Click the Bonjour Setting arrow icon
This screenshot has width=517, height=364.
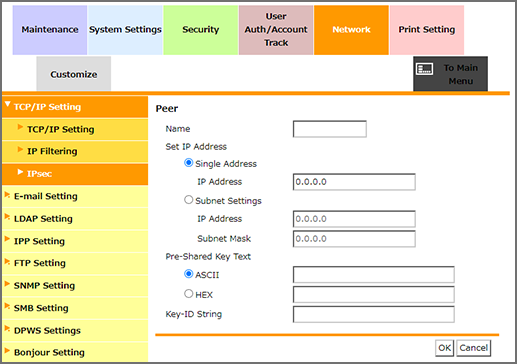(7, 350)
